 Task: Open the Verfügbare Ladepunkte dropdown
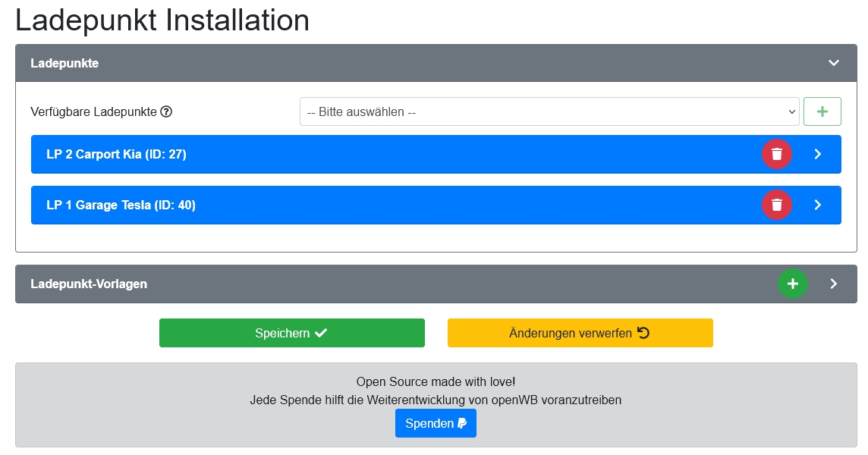pos(549,111)
